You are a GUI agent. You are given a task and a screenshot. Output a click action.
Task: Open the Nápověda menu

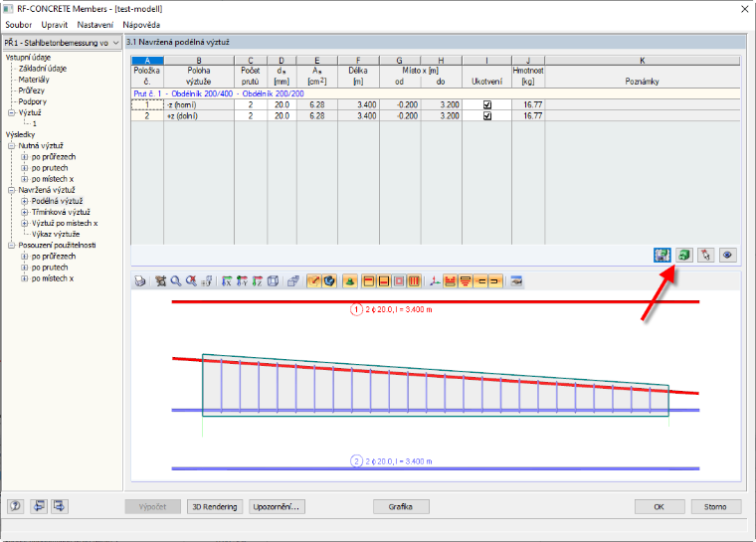(141, 25)
